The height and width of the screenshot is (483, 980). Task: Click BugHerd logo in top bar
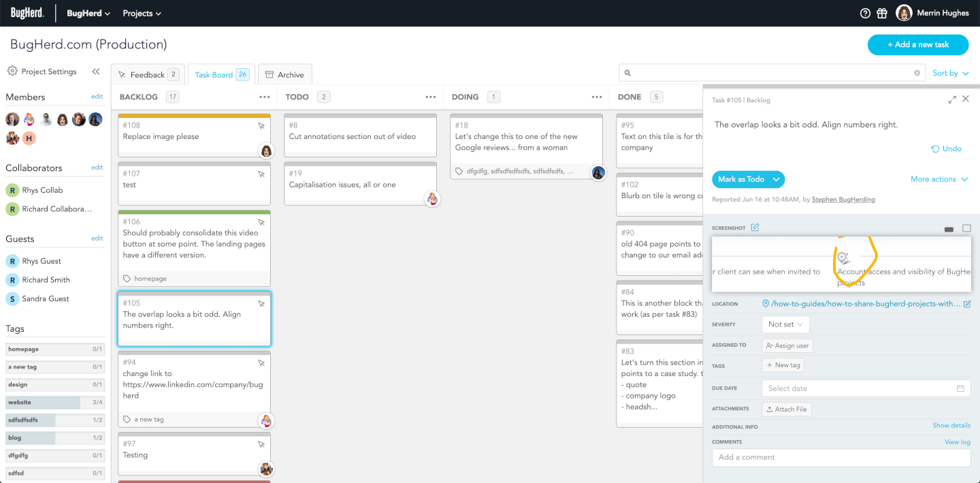(x=27, y=13)
